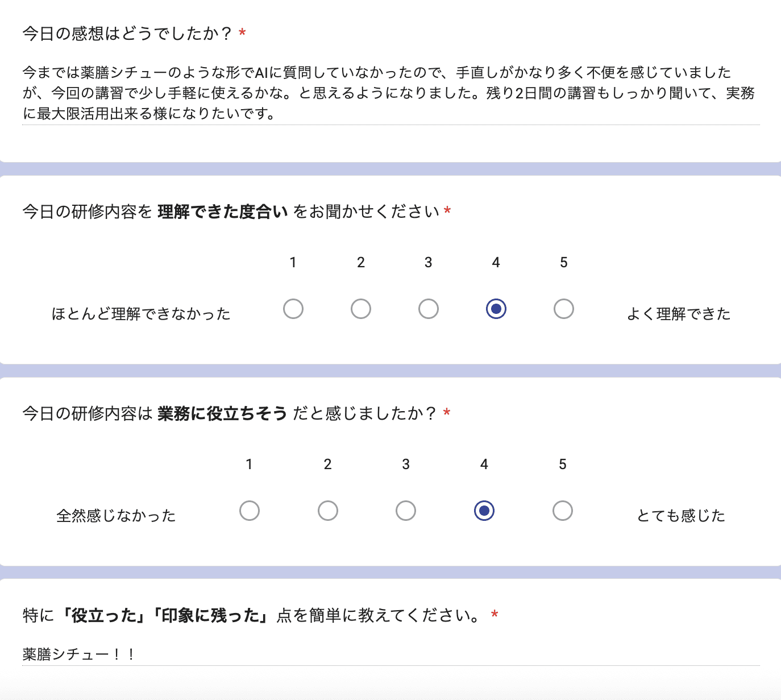
Task: Click the とても感じた scale label
Action: pos(680,516)
